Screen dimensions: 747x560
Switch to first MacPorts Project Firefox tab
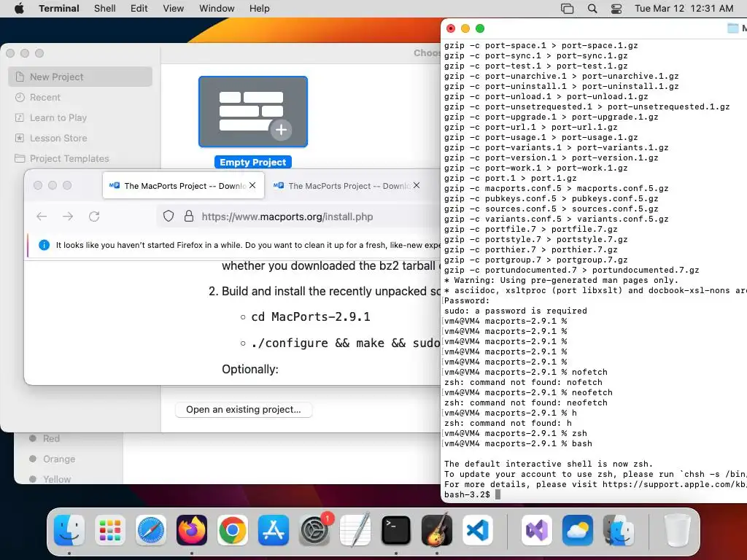click(x=183, y=186)
